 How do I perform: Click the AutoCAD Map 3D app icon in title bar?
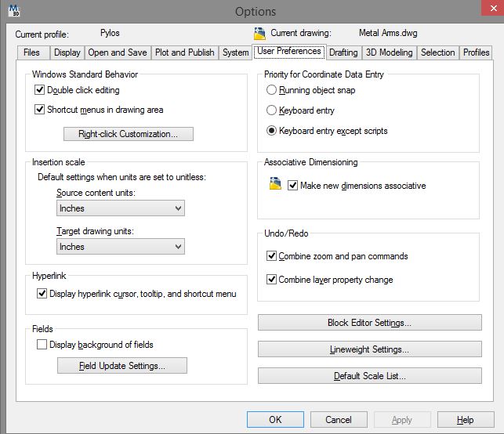tap(14, 10)
